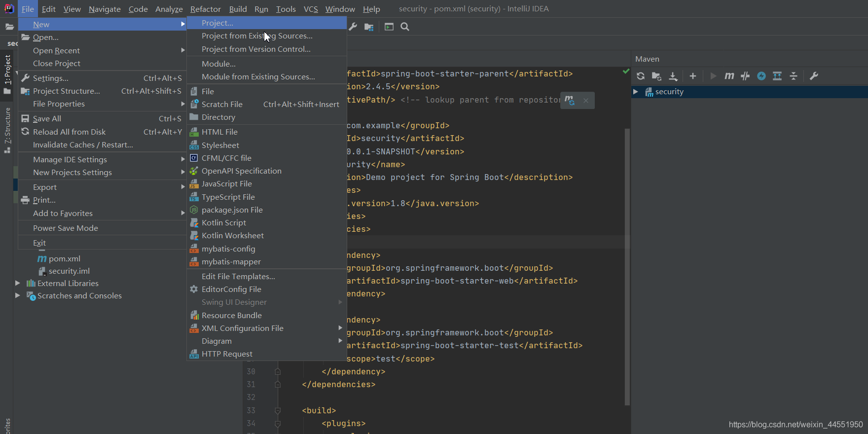This screenshot has height=434, width=868.
Task: Load Maven changes floating icon in editor
Action: pos(570,100)
